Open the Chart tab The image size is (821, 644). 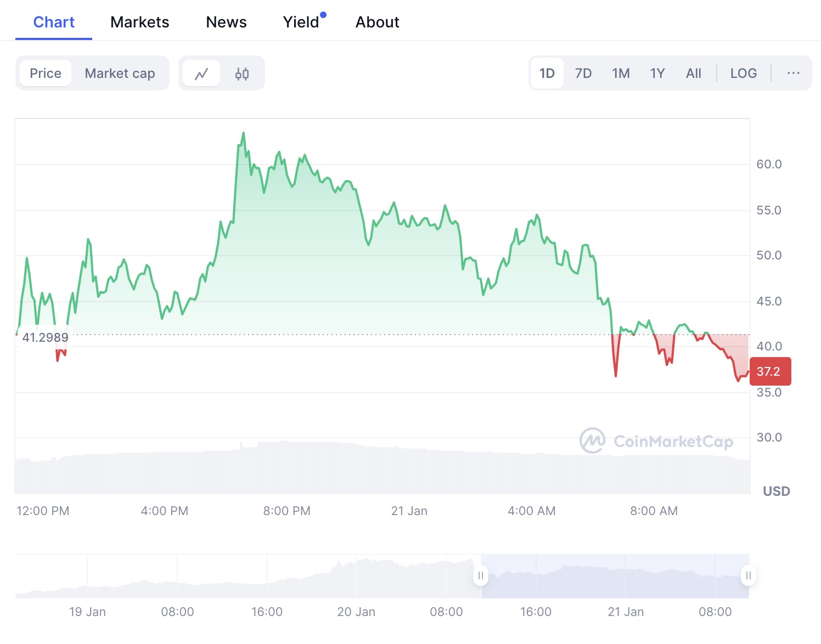click(54, 22)
